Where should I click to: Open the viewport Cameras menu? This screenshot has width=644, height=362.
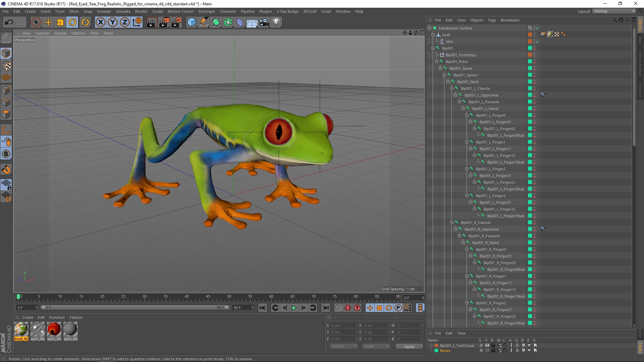tap(42, 33)
